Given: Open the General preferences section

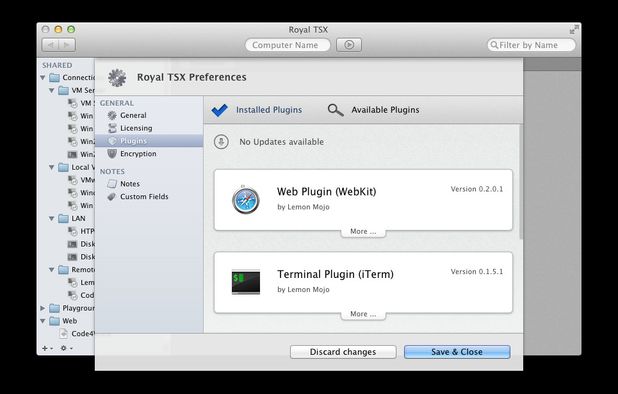Looking at the screenshot, I should click(127, 115).
